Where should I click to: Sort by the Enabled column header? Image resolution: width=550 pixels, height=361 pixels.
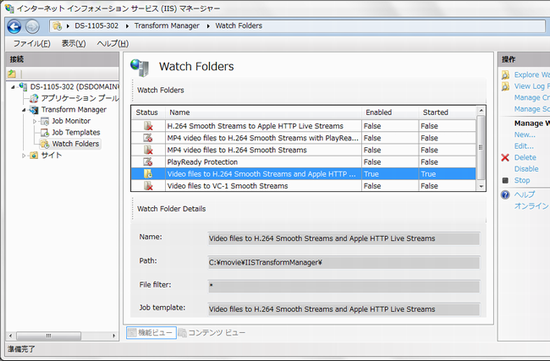[390, 112]
